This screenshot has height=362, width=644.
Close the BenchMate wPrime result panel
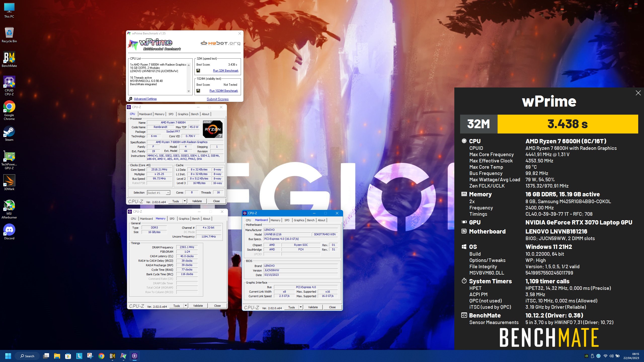pos(638,93)
